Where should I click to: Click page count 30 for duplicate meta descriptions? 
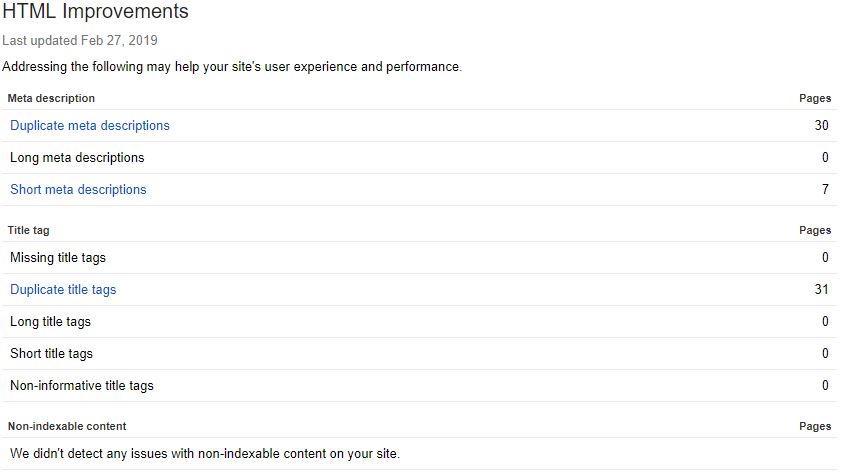click(x=822, y=126)
